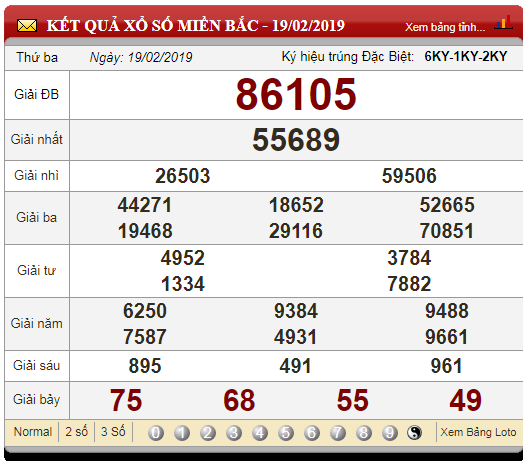Click seventh prize number 55
The image size is (523, 461).
tap(353, 400)
